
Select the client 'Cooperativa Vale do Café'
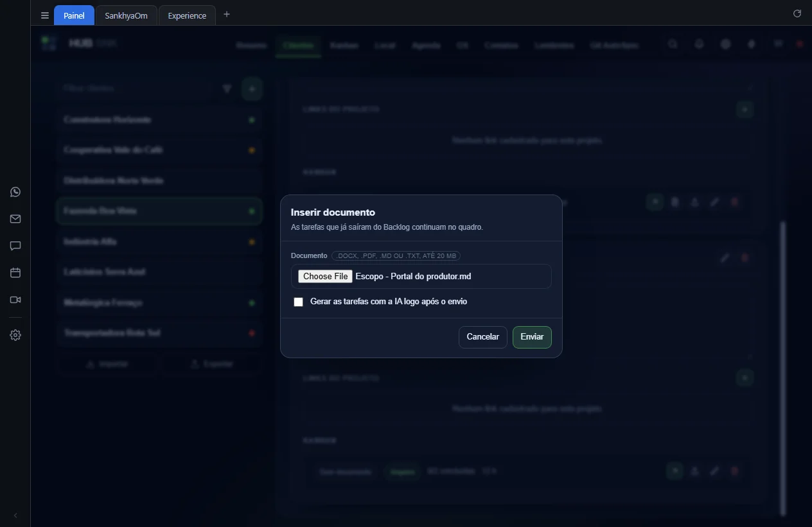coord(159,150)
